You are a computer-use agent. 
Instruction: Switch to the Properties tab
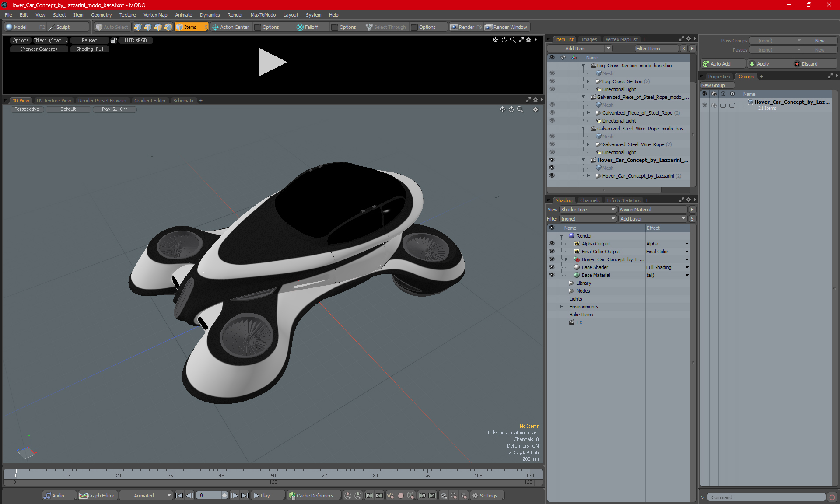coord(719,77)
